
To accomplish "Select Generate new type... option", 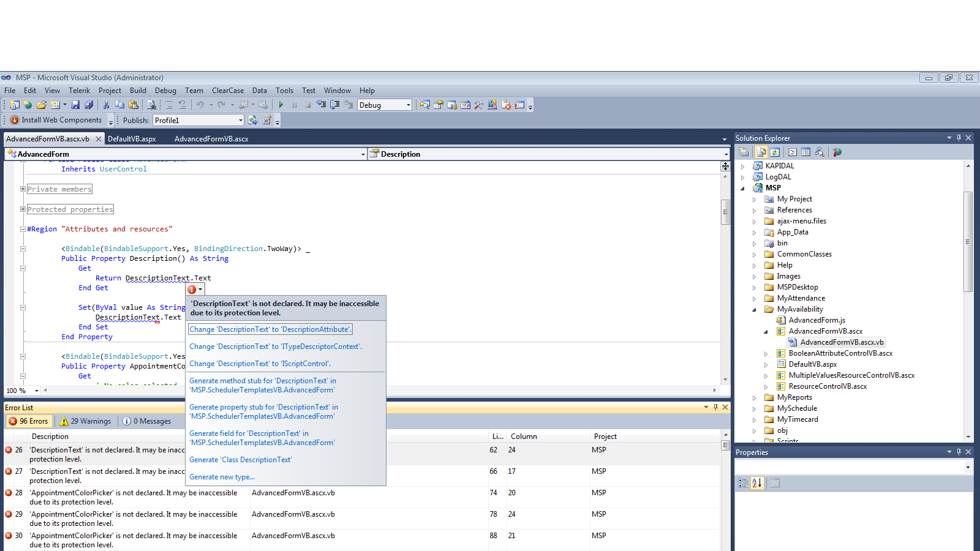I will [x=222, y=477].
